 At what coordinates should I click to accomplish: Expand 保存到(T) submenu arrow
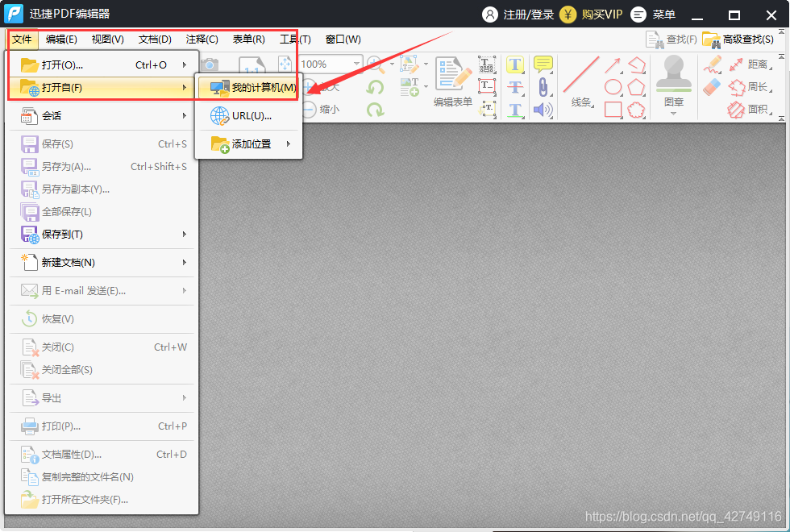pyautogui.click(x=185, y=235)
